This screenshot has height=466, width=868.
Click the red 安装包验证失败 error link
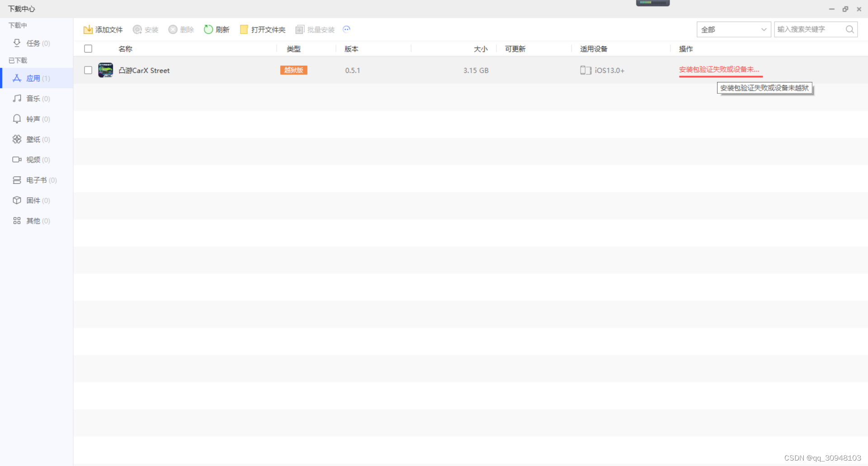(x=719, y=70)
